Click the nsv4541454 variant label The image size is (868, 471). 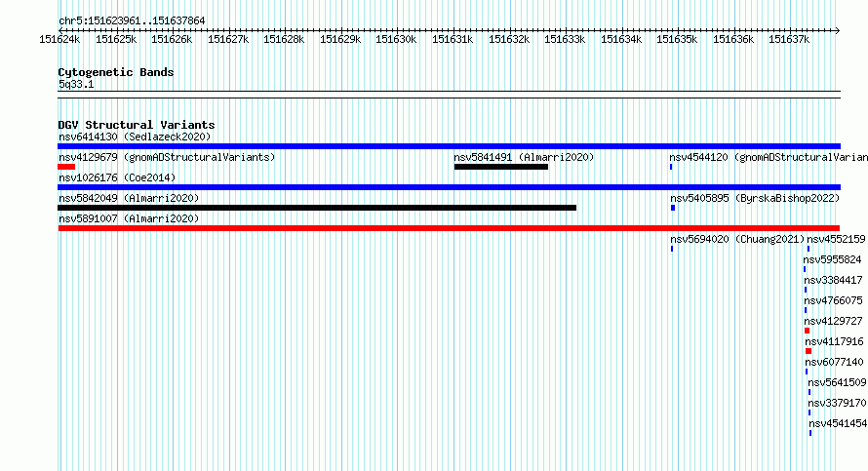[838, 423]
